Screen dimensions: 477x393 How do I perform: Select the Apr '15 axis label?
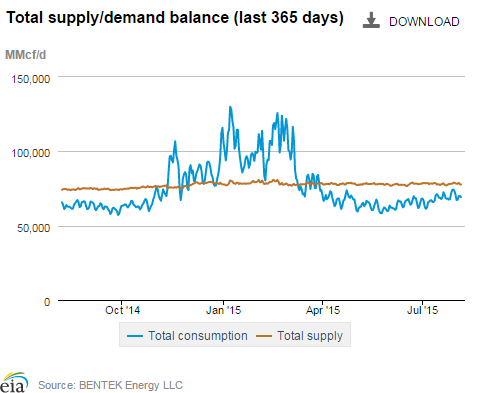pyautogui.click(x=323, y=310)
